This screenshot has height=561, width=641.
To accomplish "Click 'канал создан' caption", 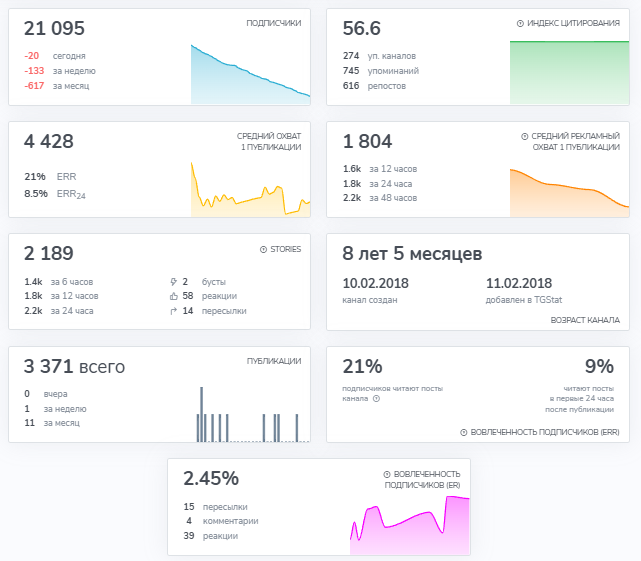I will [x=370, y=300].
